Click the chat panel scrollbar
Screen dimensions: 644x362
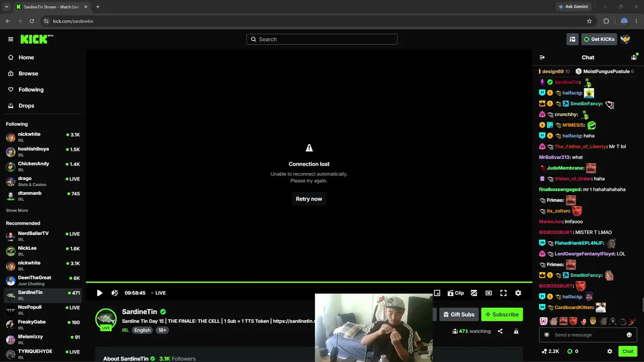[642, 305]
